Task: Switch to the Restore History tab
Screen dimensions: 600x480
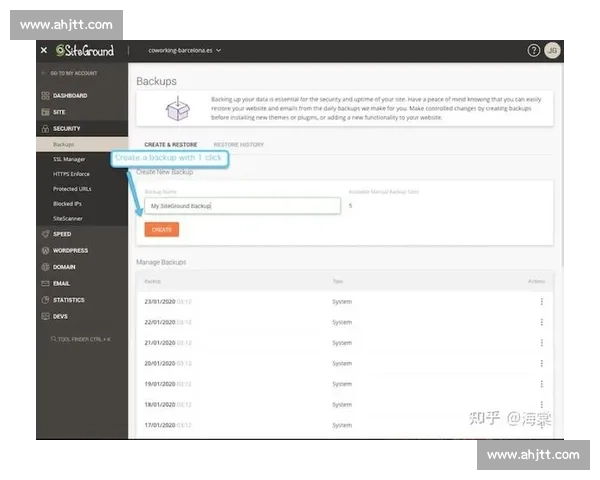Action: pyautogui.click(x=238, y=145)
